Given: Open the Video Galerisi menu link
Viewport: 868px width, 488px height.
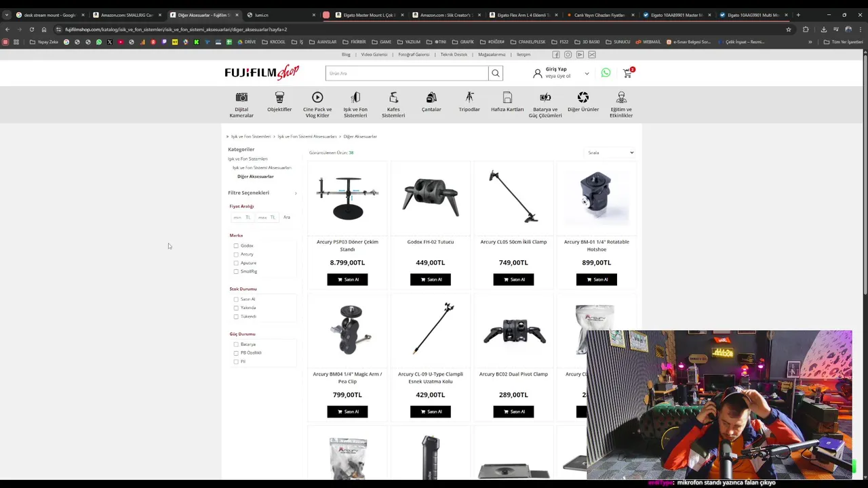Looking at the screenshot, I should [374, 54].
